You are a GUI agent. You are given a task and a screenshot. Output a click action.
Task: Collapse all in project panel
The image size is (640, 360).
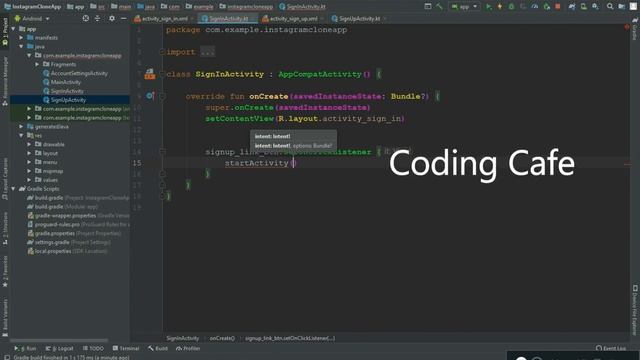tap(98, 18)
